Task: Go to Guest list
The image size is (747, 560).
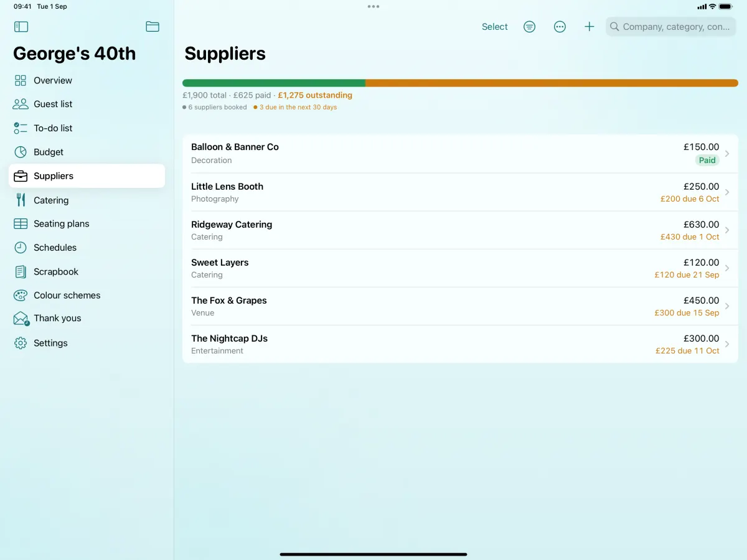Action: tap(87, 104)
